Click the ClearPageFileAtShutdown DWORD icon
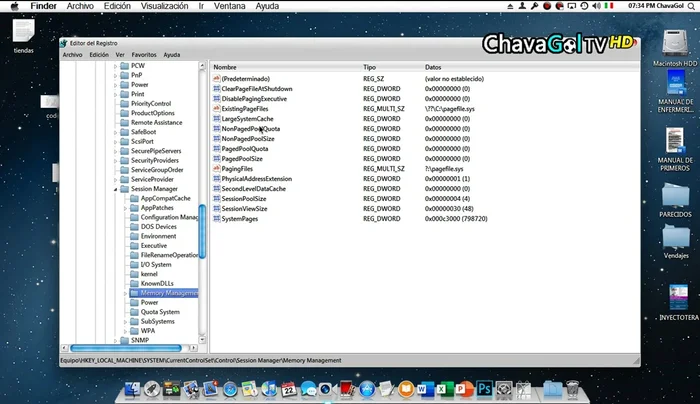This screenshot has width=700, height=404. (x=217, y=88)
